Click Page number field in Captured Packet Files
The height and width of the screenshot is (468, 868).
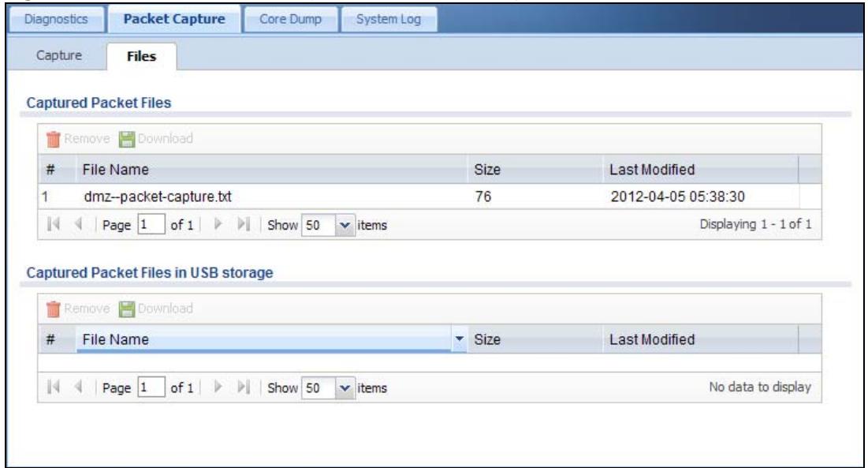tap(151, 224)
